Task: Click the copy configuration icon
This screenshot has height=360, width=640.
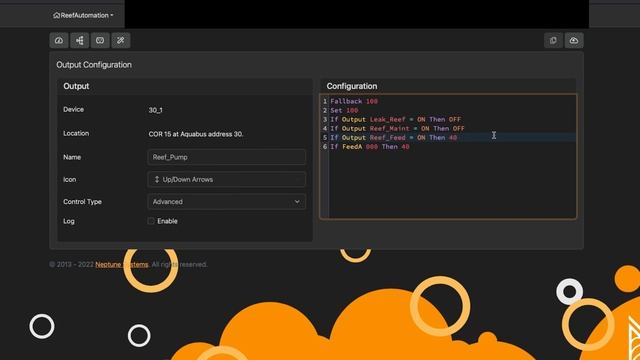Action: click(x=553, y=40)
